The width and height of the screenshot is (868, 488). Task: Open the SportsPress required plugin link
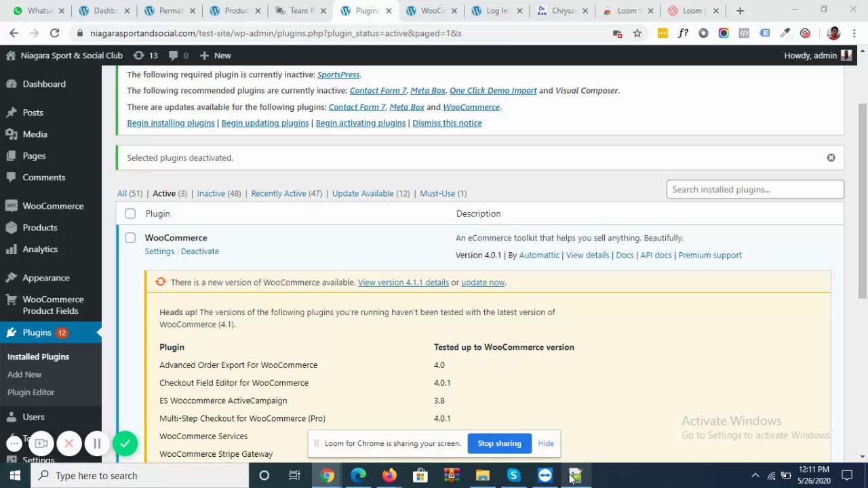pos(338,75)
